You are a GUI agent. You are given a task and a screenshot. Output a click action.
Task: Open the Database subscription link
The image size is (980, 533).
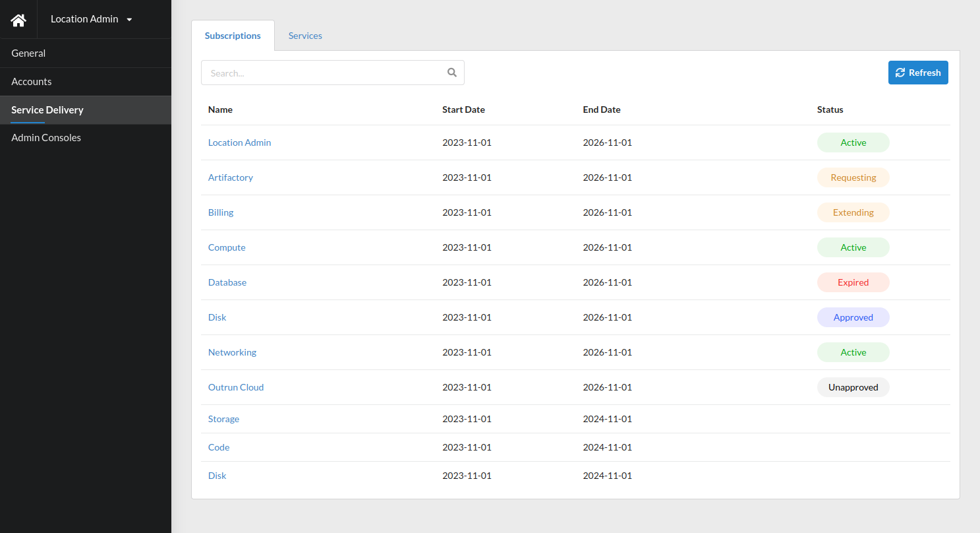coord(227,282)
